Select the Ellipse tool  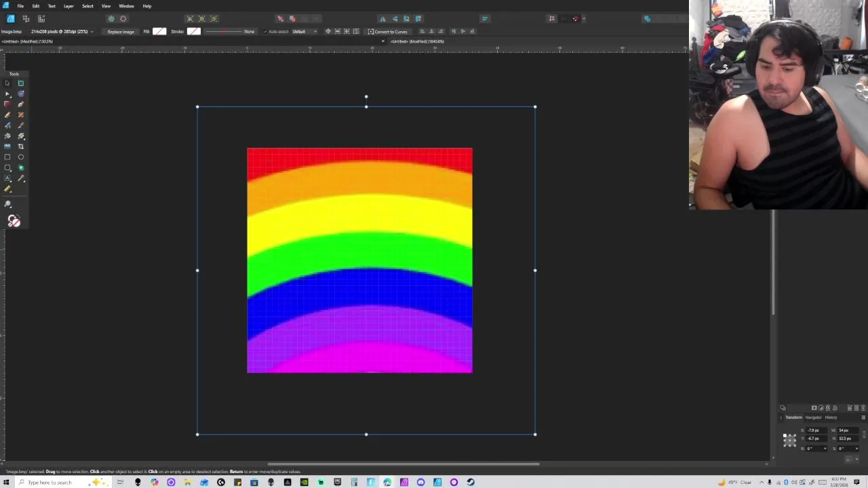pos(21,157)
